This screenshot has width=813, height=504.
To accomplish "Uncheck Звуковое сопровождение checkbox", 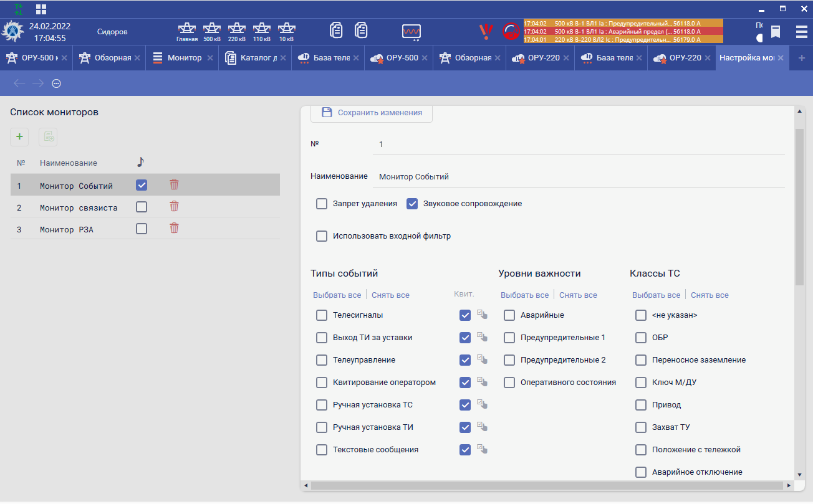I will click(x=412, y=204).
